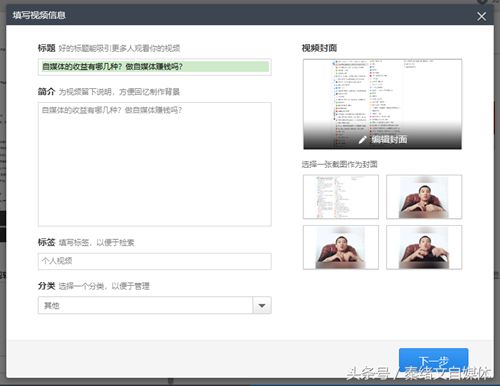Focus the 标题 title input field
500x386 pixels.
(x=155, y=67)
